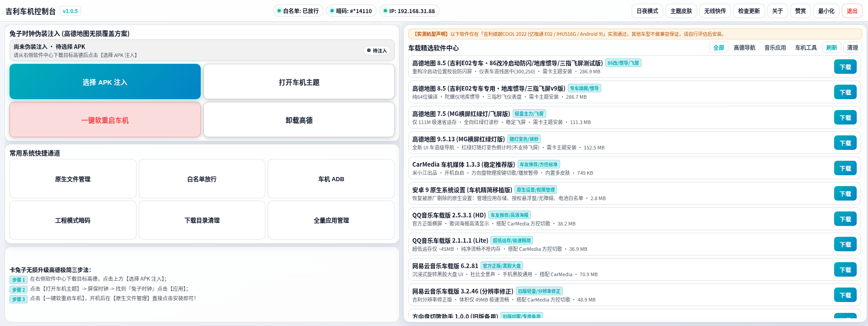Screen dimensions: 868x326
Task: Click the 专车旗舰/惯导 tag
Action: pyautogui.click(x=585, y=88)
